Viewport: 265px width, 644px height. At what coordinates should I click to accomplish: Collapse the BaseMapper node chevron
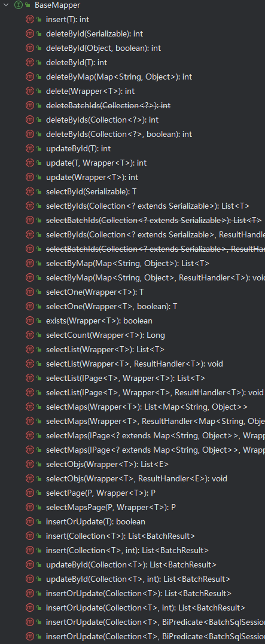click(x=6, y=5)
